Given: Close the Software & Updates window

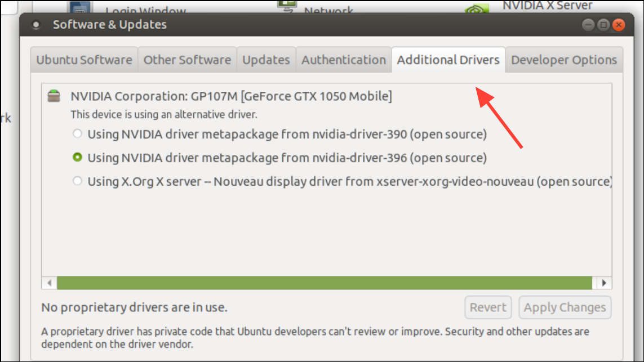Looking at the screenshot, I should (x=619, y=25).
